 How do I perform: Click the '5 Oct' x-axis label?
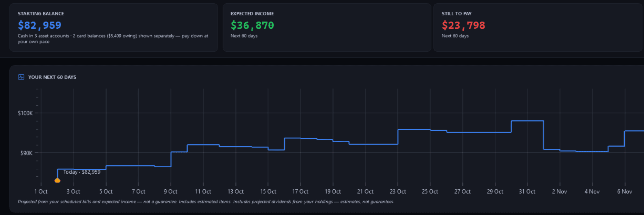(x=106, y=192)
